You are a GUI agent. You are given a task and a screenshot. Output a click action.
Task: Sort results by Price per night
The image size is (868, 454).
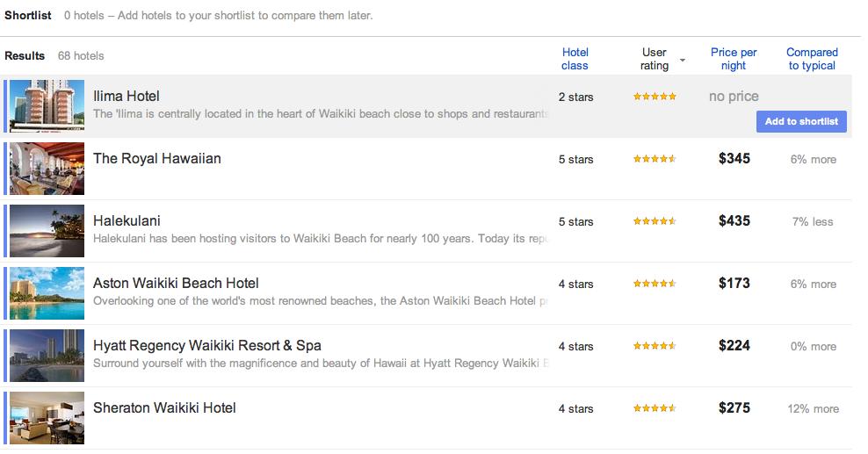734,59
